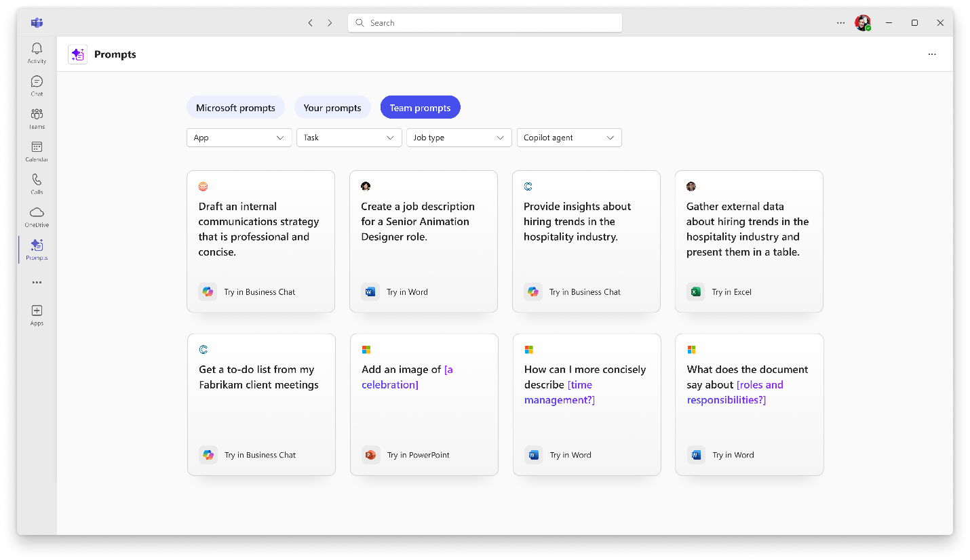The height and width of the screenshot is (560, 970).
Task: Open Chat from the sidebar
Action: coord(37,85)
